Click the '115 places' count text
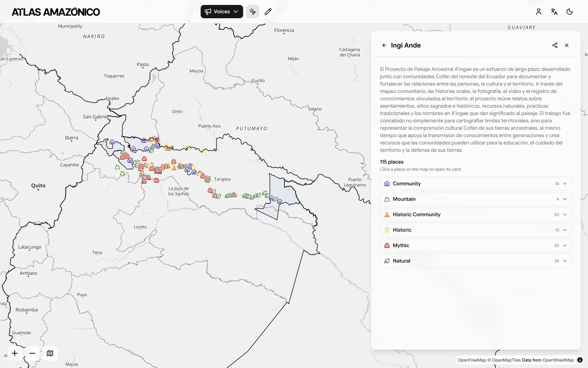The height and width of the screenshot is (368, 588). pyautogui.click(x=392, y=162)
